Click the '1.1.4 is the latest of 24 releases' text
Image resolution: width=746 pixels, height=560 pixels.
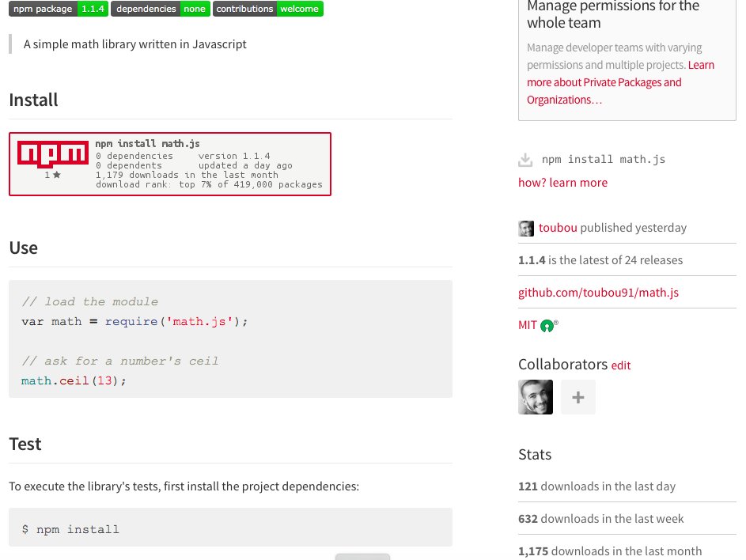600,260
